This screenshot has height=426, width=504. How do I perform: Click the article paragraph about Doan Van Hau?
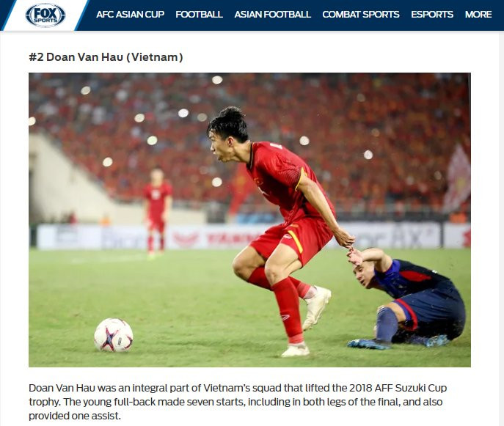pyautogui.click(x=238, y=402)
